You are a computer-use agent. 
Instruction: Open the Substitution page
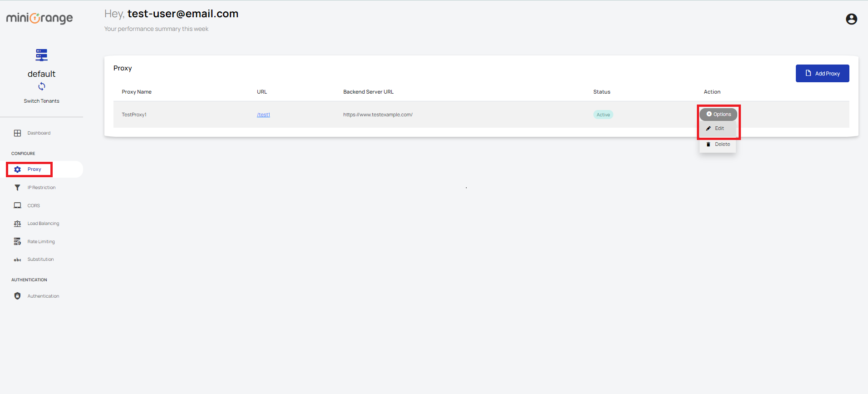pos(40,259)
